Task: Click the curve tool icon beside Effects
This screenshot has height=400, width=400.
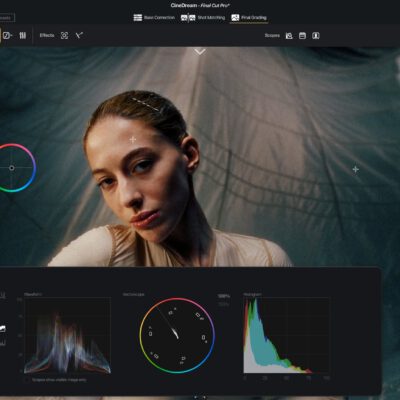Action: [79, 35]
